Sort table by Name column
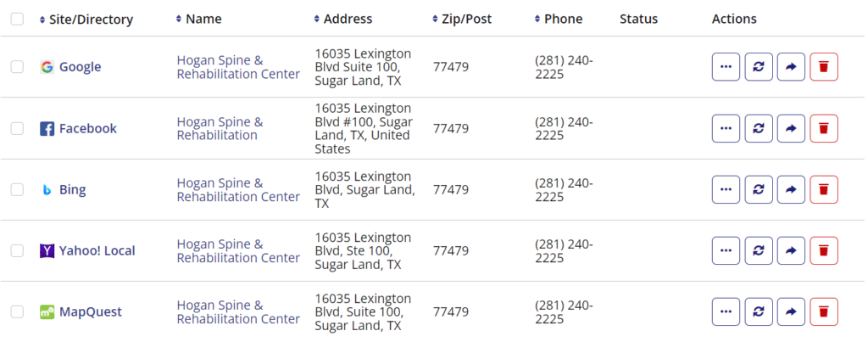This screenshot has width=868, height=342. pos(198,19)
